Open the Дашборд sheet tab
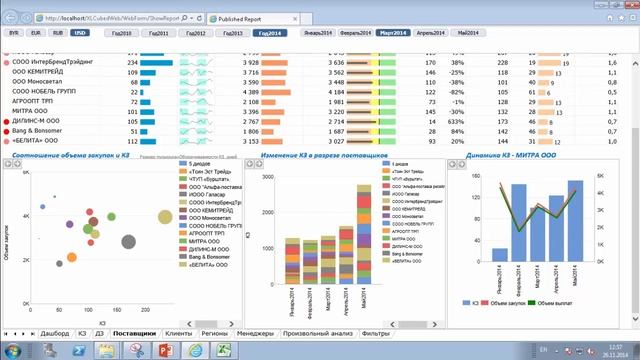The width and height of the screenshot is (640, 360). pyautogui.click(x=55, y=333)
